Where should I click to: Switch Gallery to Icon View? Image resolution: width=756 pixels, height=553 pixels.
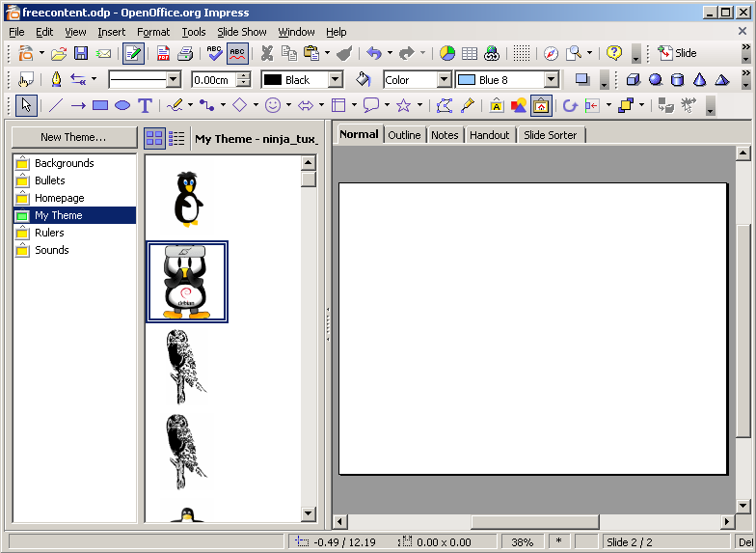[154, 139]
